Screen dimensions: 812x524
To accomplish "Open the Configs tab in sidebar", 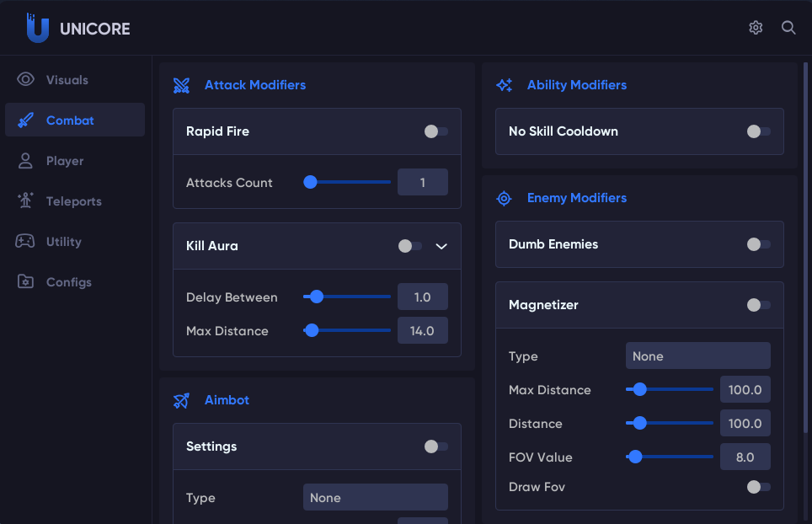I will (x=69, y=282).
